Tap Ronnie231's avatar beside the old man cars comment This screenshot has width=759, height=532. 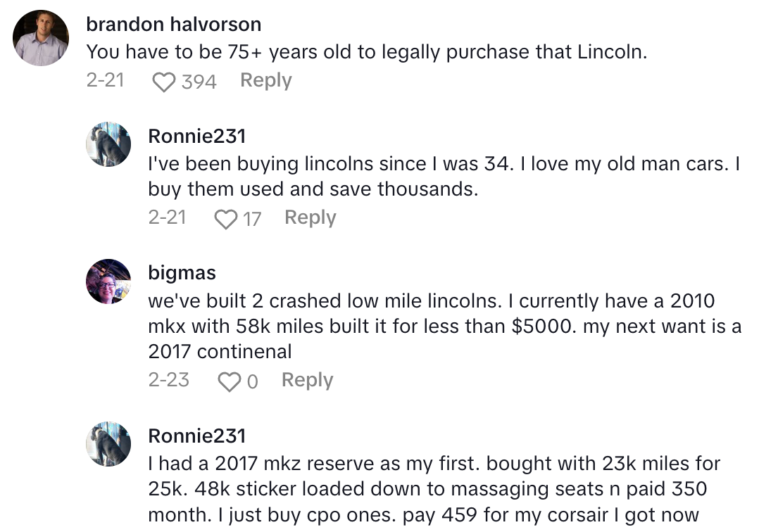click(108, 145)
